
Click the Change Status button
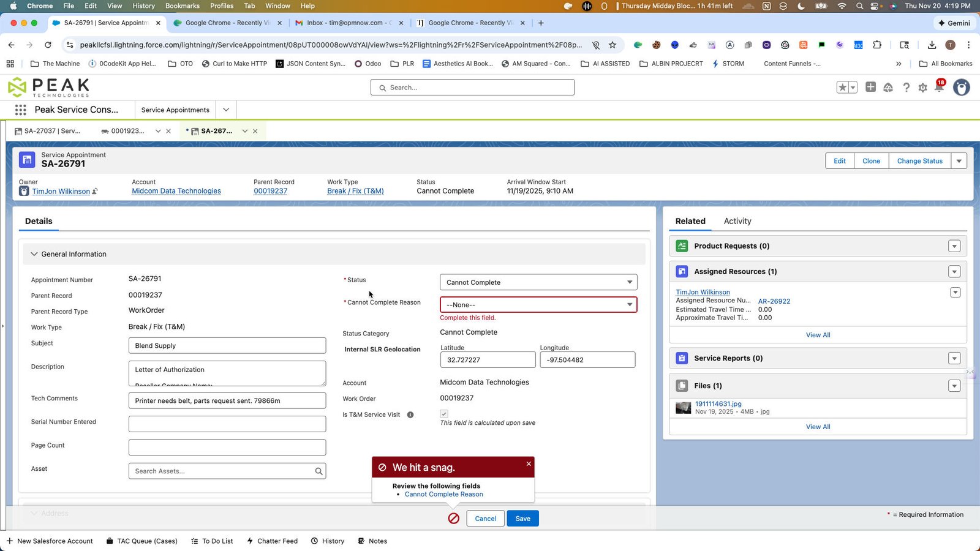(919, 161)
